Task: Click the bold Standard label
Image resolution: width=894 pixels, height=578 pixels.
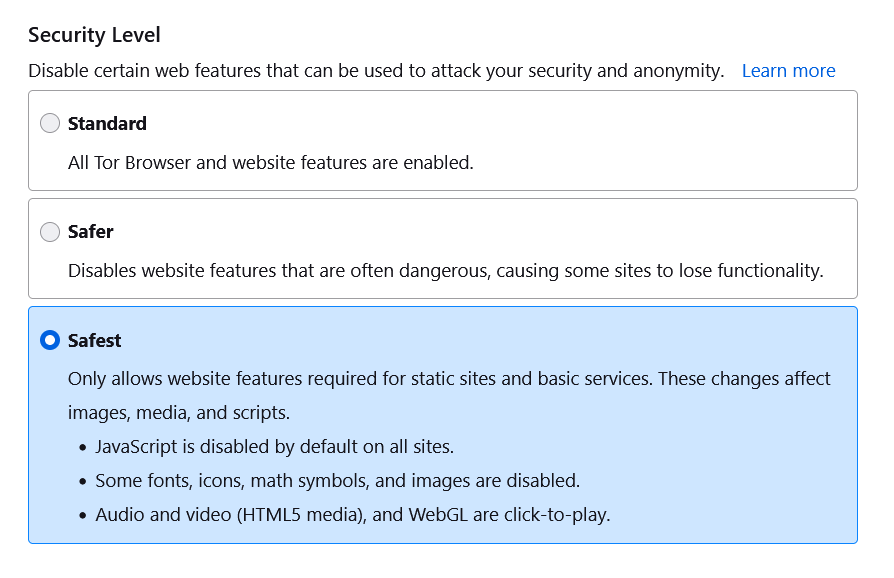Action: pos(107,124)
